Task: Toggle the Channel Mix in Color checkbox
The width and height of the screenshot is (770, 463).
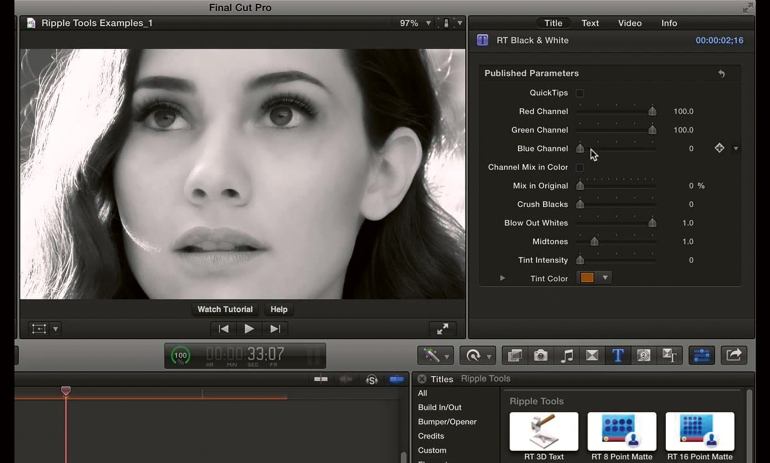Action: tap(580, 167)
